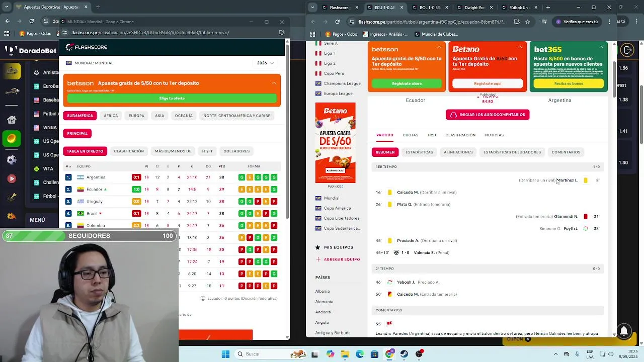Open MENÚ in the DoradoBet sidebar
Screen dimensions: 644x362
[x=37, y=220]
